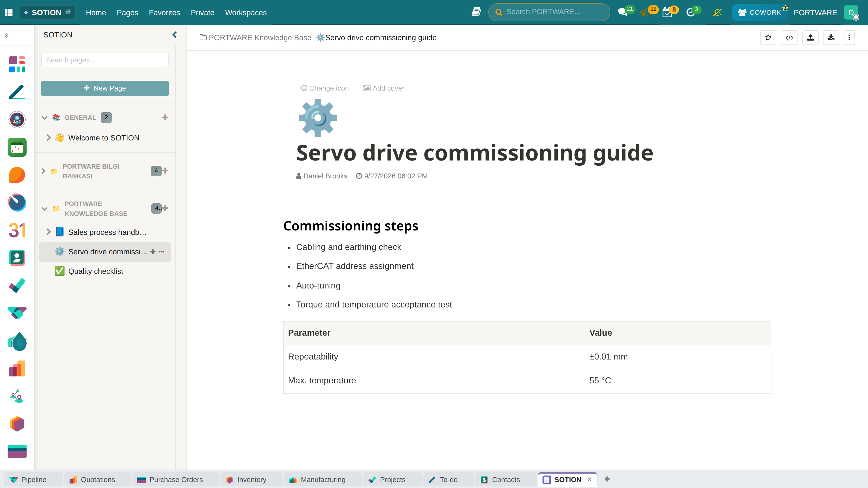Image resolution: width=868 pixels, height=488 pixels.
Task: Switch to the Inventory tab
Action: click(251, 479)
